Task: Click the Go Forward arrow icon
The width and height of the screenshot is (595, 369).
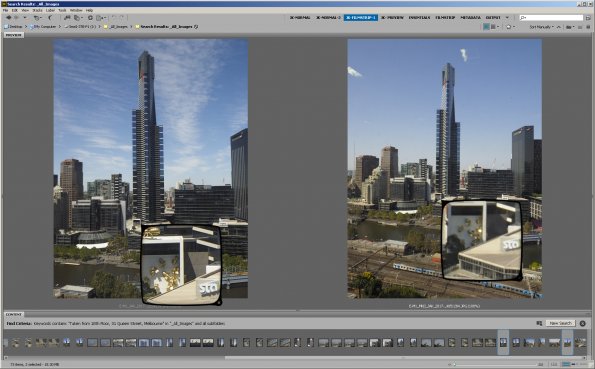Action: coord(17,17)
